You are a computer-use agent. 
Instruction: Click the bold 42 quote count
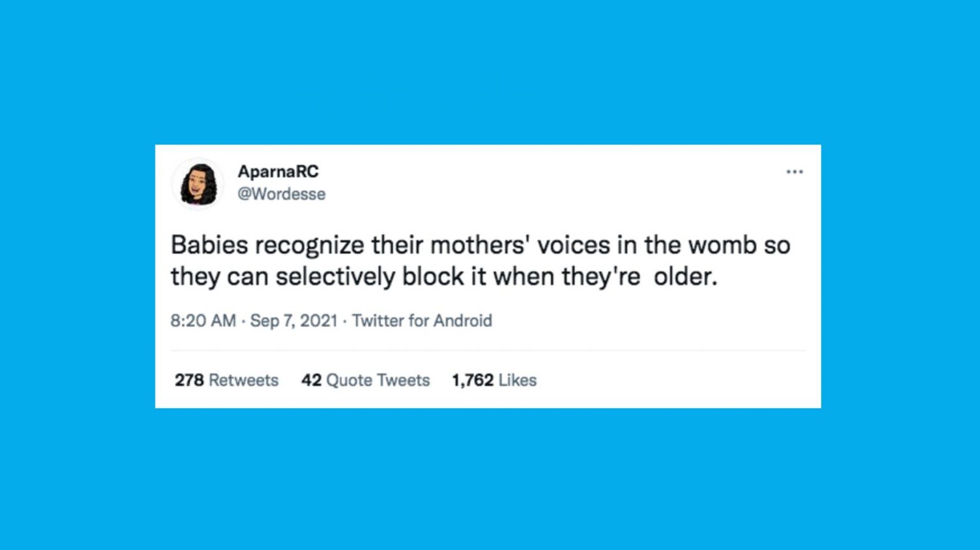click(311, 380)
